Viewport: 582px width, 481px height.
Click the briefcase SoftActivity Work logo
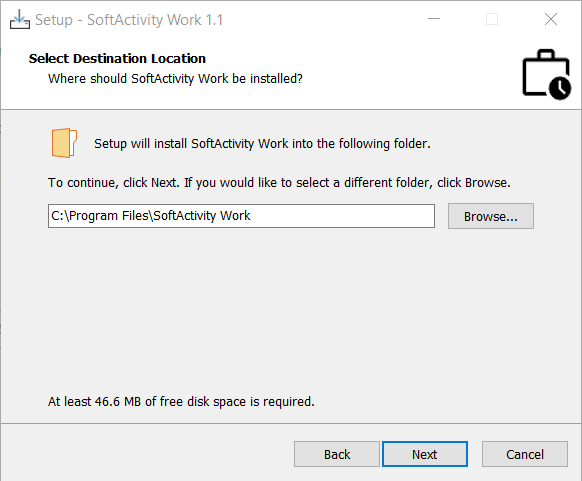pos(546,74)
